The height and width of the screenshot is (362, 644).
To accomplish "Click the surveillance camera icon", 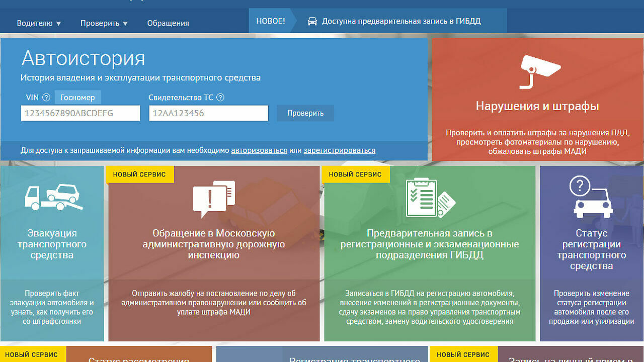I will pos(539,71).
